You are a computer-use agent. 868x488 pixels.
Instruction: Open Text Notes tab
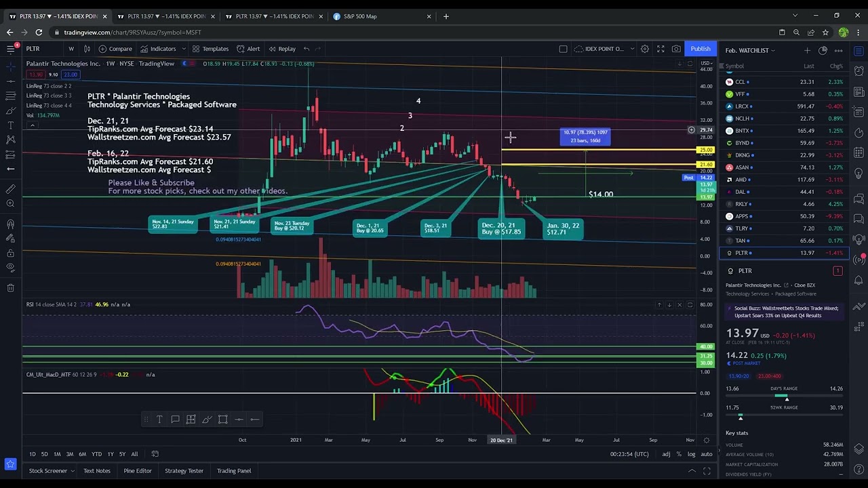coord(97,470)
